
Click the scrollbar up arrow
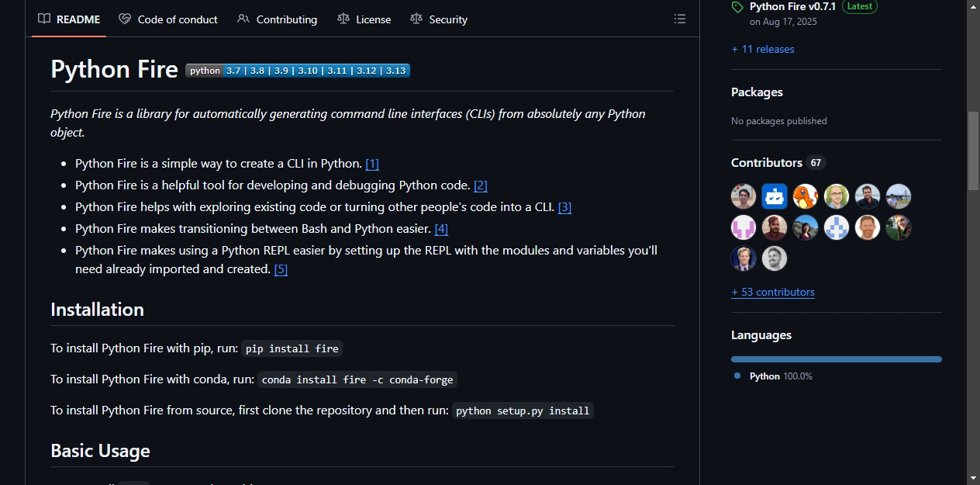tap(973, 6)
